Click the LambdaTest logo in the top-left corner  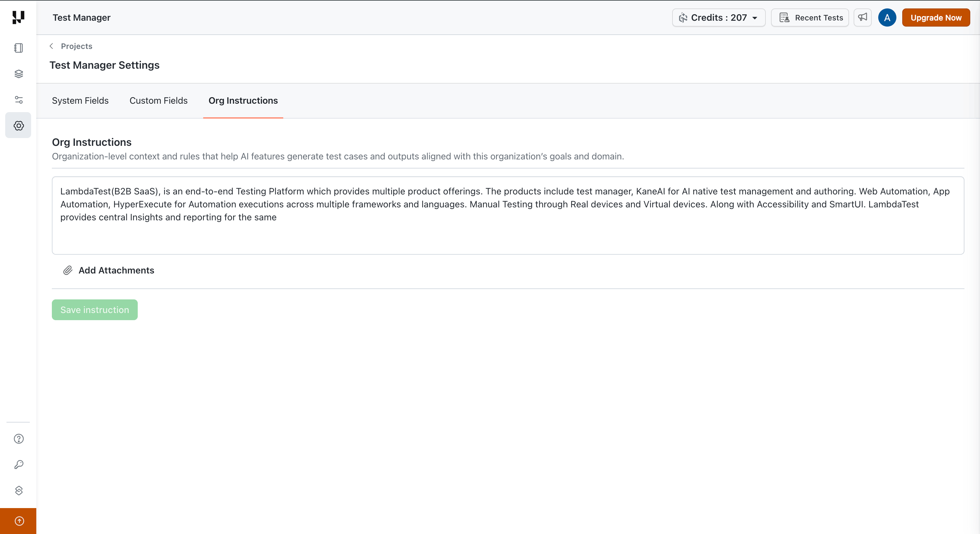click(17, 17)
